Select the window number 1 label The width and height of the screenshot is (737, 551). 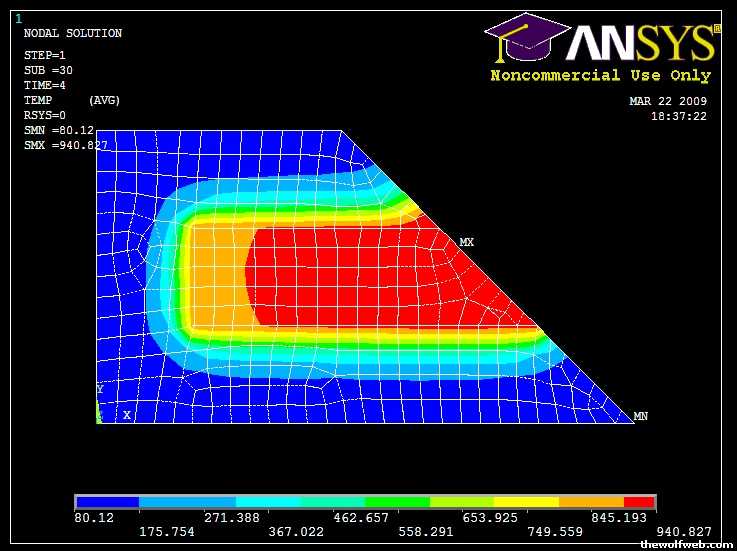tap(18, 18)
